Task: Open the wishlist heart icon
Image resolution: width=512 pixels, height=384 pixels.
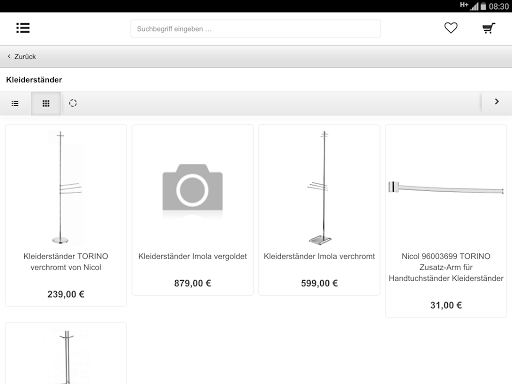Action: [x=451, y=28]
